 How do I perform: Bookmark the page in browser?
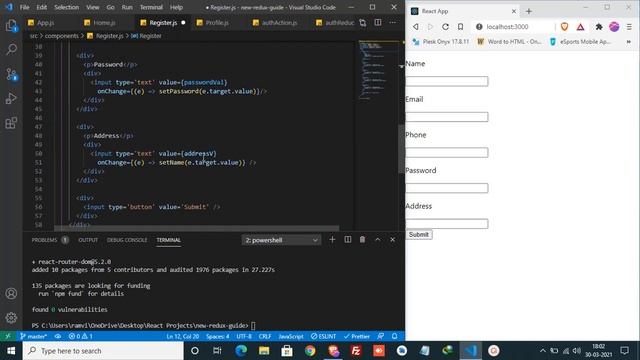460,27
